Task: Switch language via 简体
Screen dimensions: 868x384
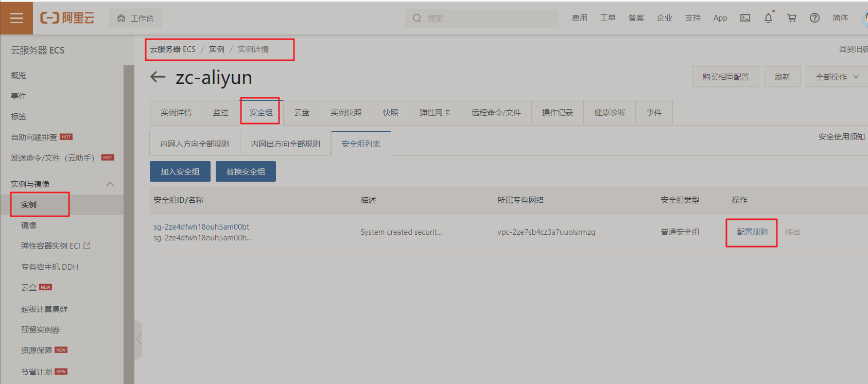Action: 840,18
